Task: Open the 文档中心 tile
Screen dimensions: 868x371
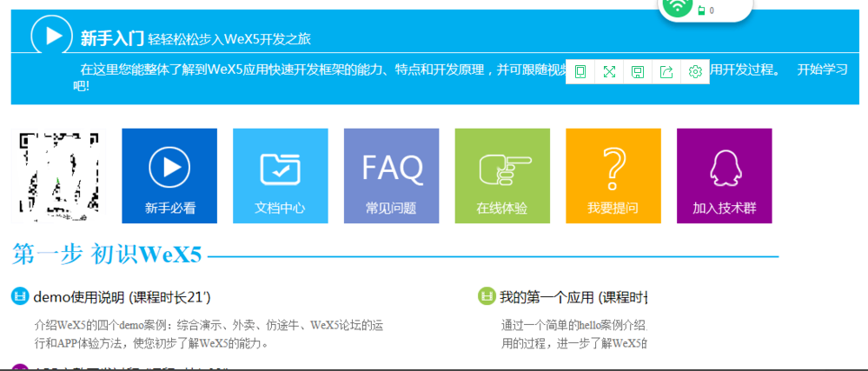Action: (280, 176)
